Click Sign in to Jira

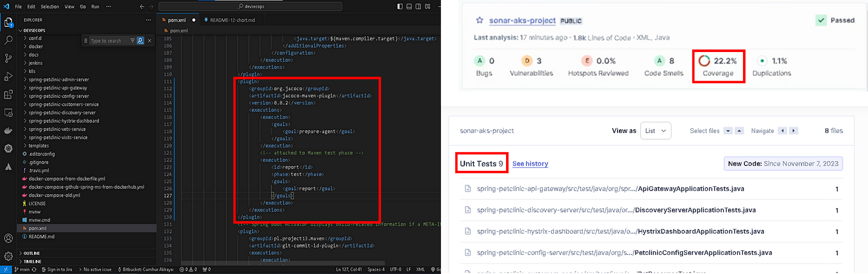pyautogui.click(x=57, y=270)
